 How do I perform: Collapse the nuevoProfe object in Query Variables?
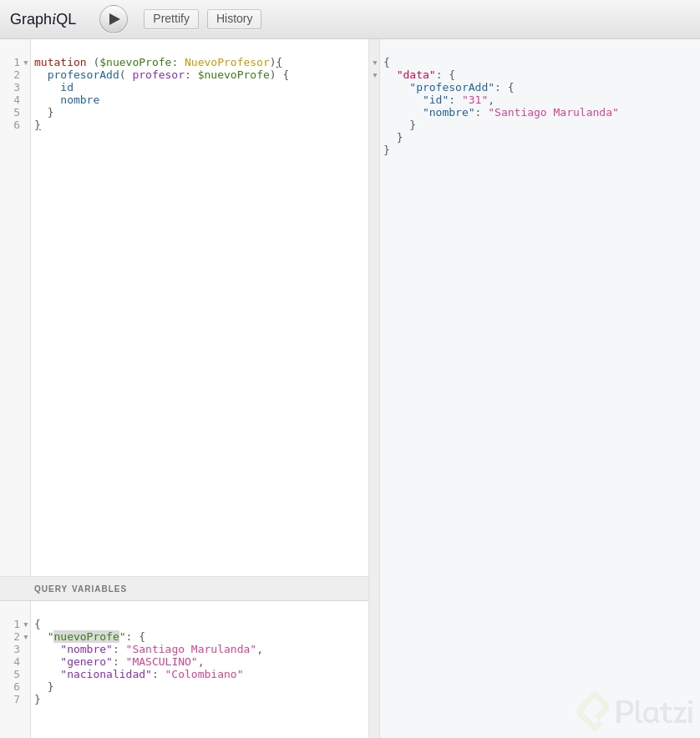[26, 636]
